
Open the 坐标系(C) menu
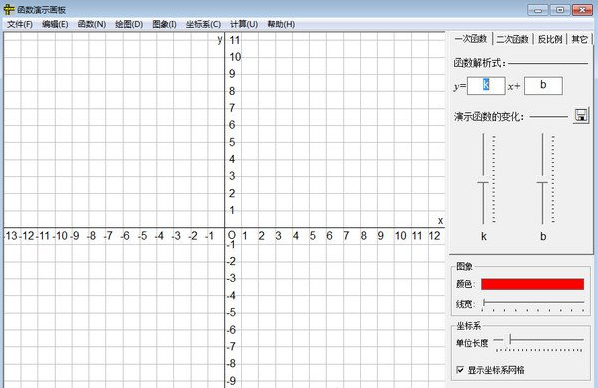(x=203, y=24)
